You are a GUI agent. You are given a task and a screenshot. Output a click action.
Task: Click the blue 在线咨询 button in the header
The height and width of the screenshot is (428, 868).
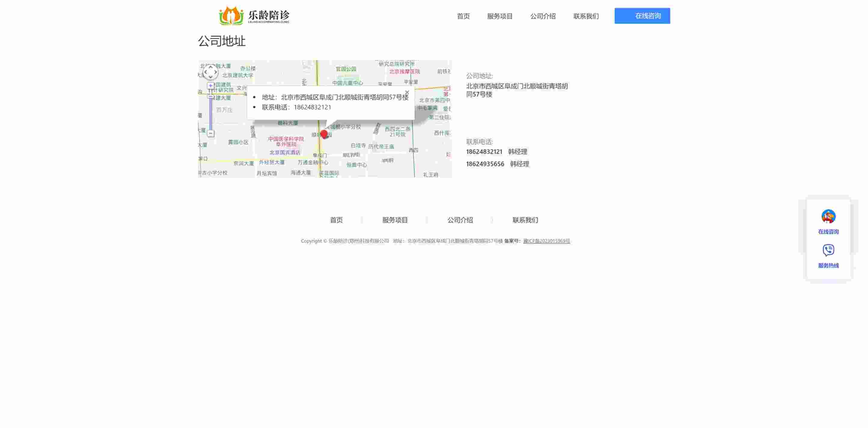tap(642, 16)
